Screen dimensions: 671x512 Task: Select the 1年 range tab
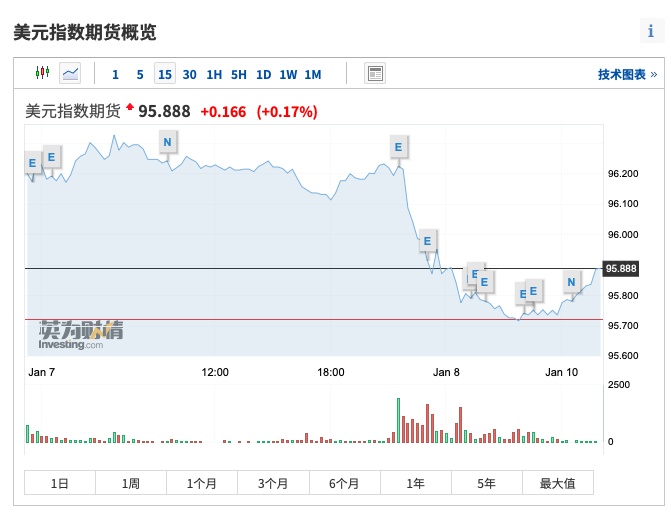coord(415,483)
